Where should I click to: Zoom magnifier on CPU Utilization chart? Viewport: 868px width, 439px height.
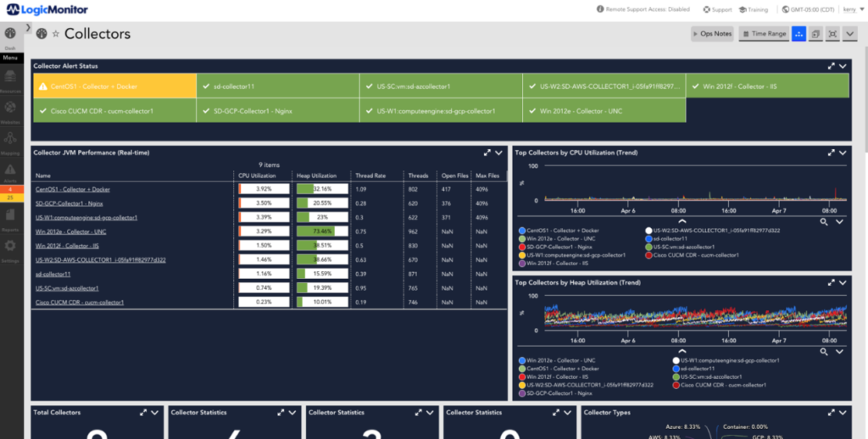824,221
